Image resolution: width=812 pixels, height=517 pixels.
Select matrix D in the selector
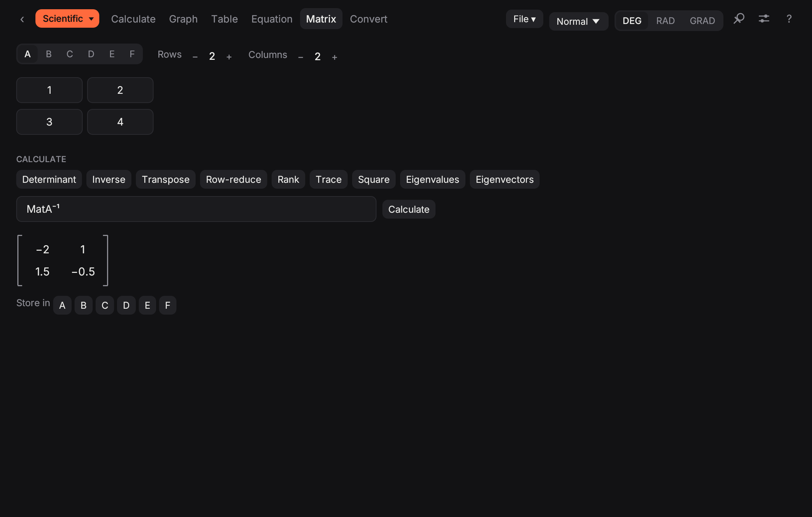(x=91, y=54)
